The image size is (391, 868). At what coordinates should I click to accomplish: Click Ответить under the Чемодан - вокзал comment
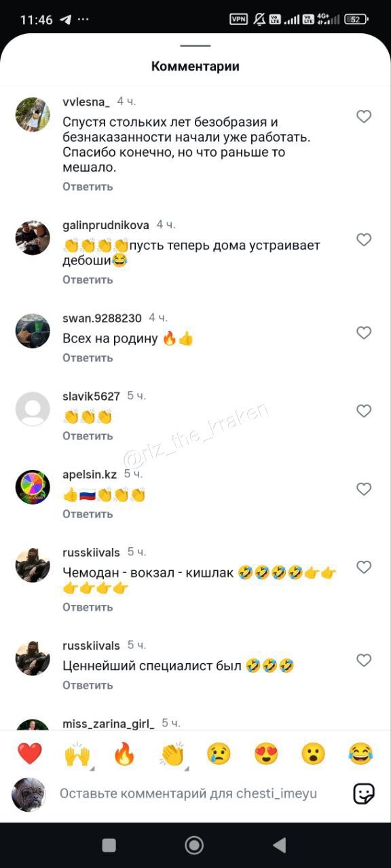[x=88, y=607]
